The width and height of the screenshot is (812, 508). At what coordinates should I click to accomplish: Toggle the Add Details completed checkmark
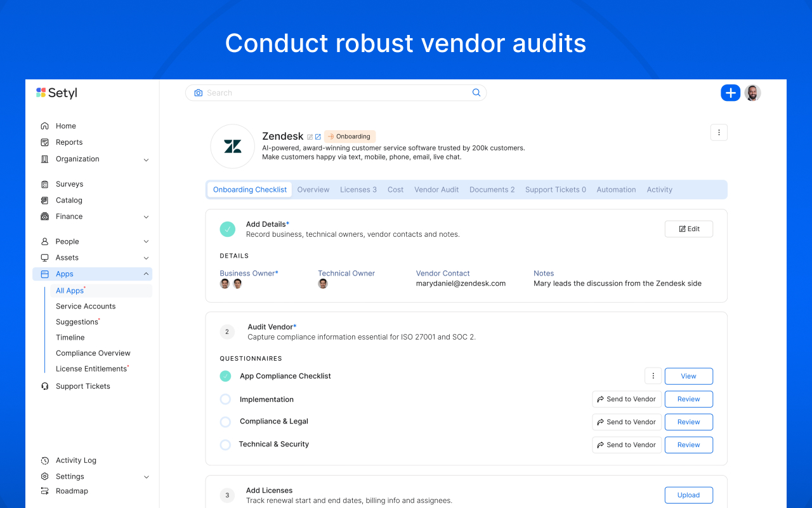click(x=228, y=229)
